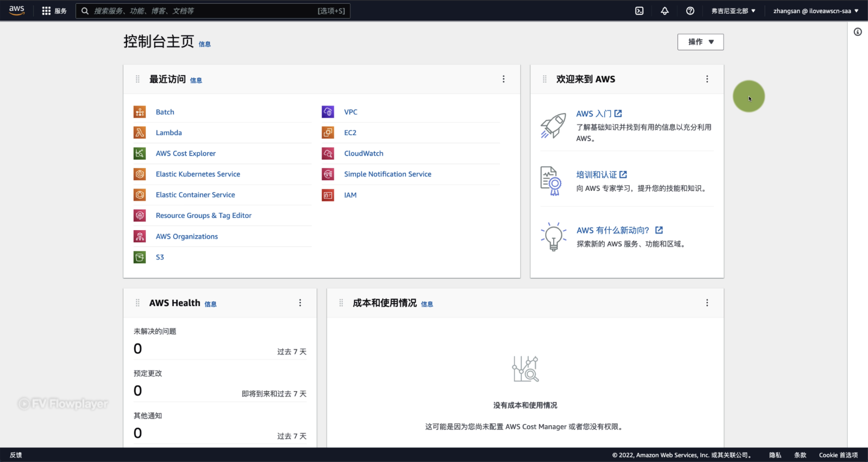This screenshot has height=462, width=868.
Task: Click the Resource Groups & Tag Editor icon
Action: pyautogui.click(x=140, y=215)
